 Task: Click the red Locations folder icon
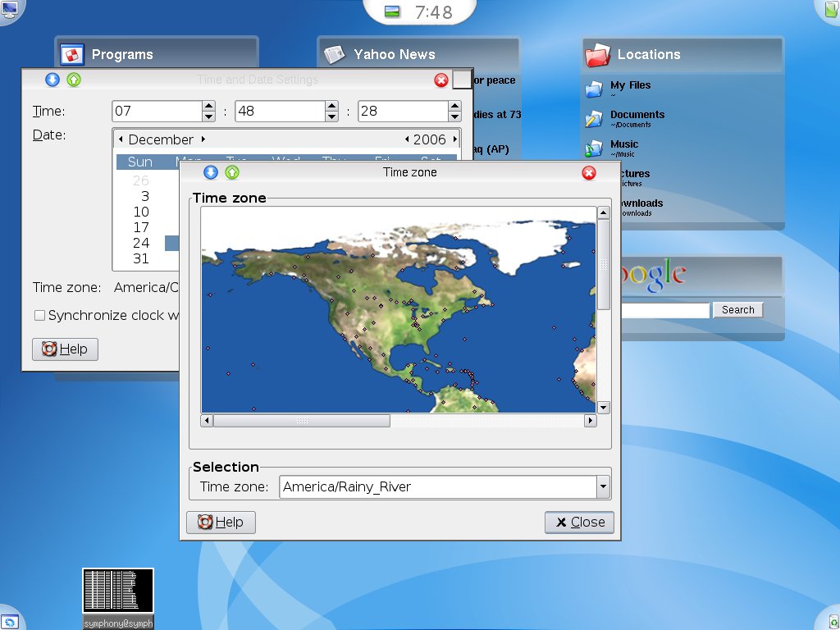tap(597, 55)
